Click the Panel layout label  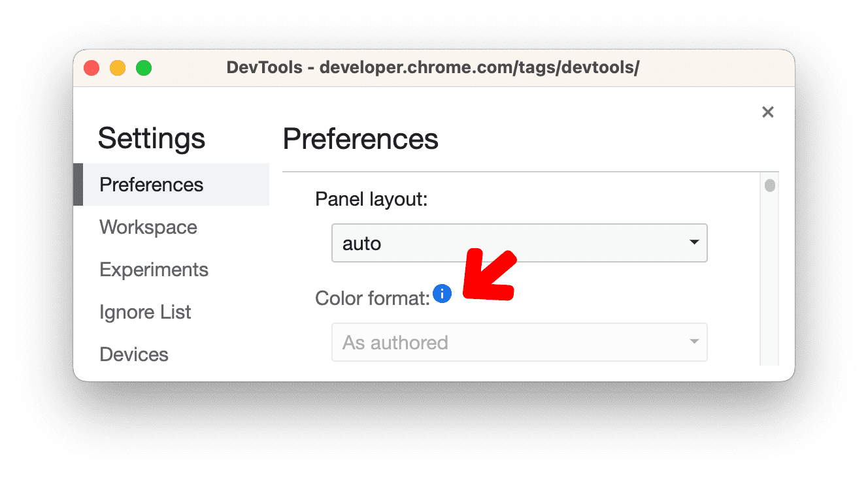(370, 199)
